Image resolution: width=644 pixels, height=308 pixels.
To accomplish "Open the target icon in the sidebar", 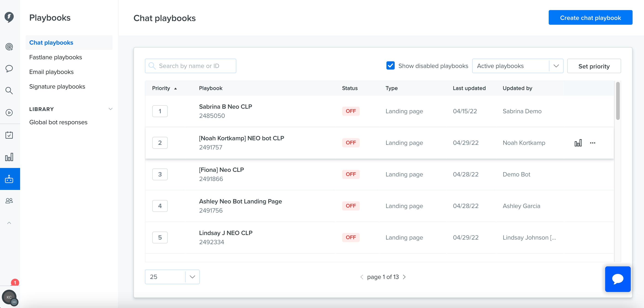I will click(x=9, y=47).
